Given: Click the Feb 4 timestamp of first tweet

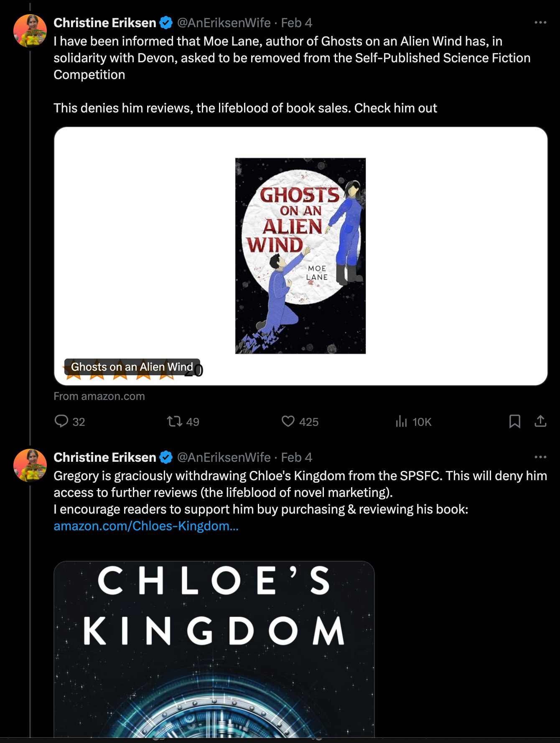Looking at the screenshot, I should 297,23.
